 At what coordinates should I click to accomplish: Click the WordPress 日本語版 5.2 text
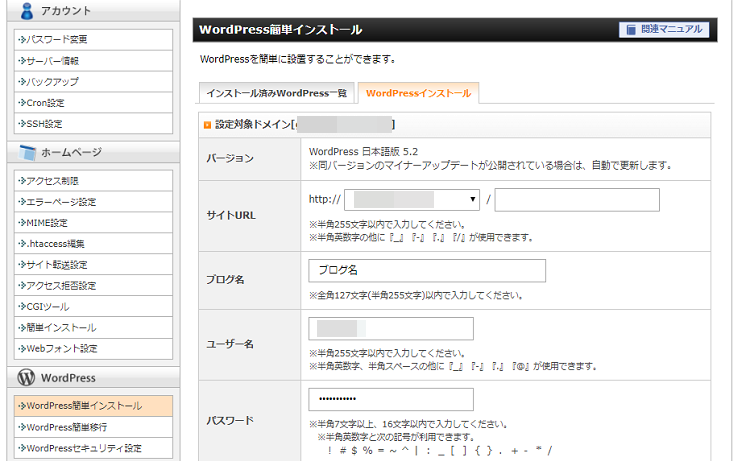[x=363, y=152]
